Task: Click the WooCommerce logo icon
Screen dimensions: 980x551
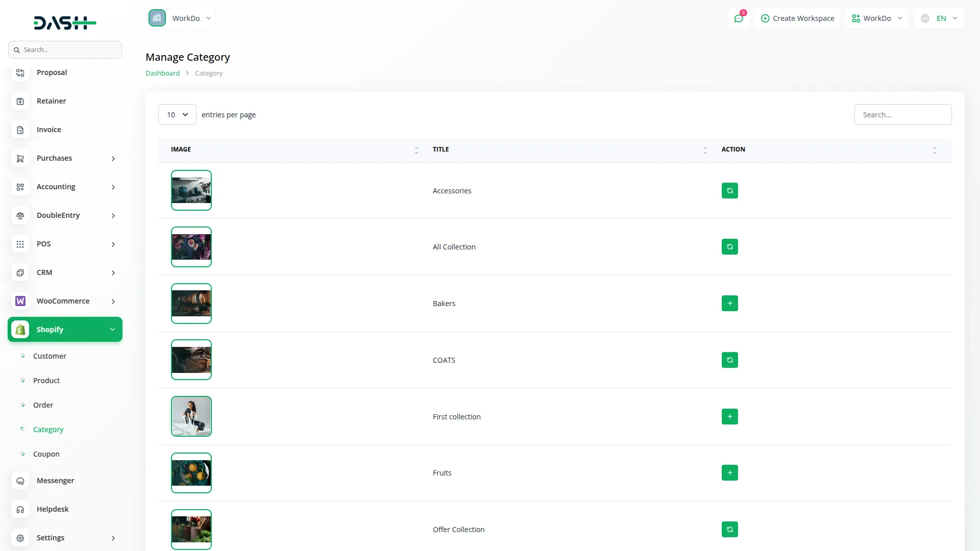Action: (x=20, y=301)
